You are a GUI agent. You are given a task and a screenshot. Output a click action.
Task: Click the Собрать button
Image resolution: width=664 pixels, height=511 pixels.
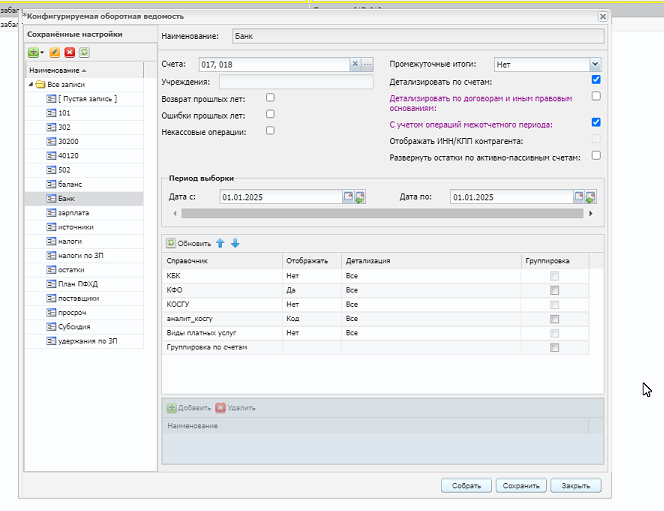(x=465, y=486)
